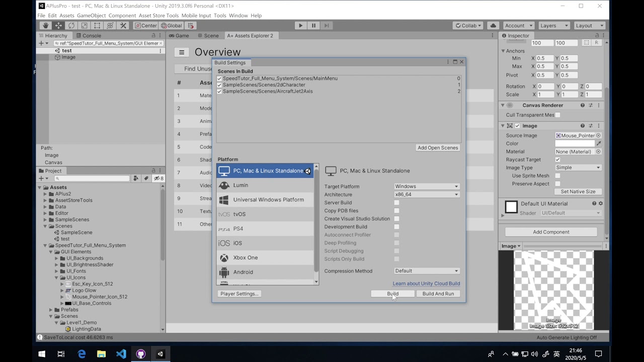Open the cloud services icon
Viewport: 644px width, 362px height.
click(x=493, y=26)
